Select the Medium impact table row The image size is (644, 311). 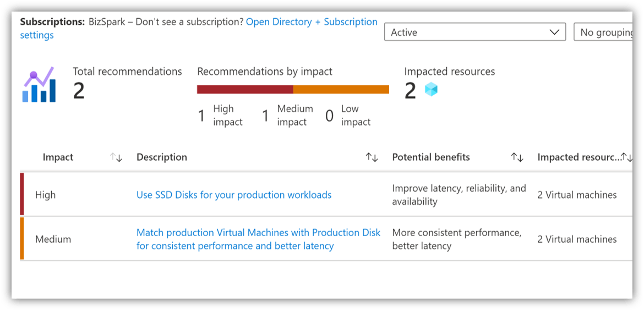coord(326,239)
